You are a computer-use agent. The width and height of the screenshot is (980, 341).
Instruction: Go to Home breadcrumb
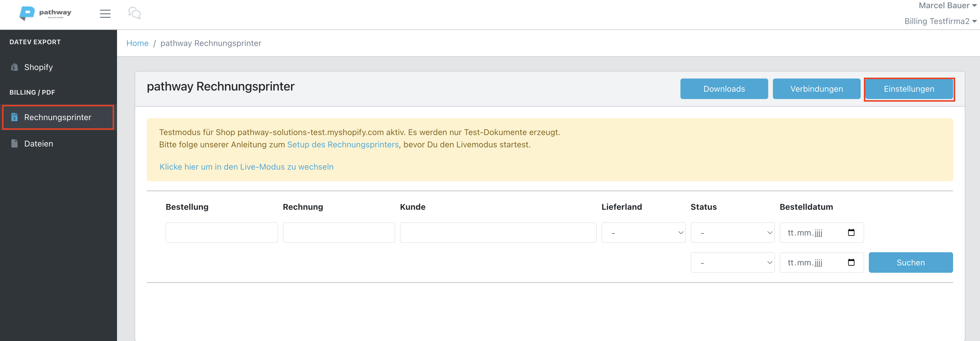[137, 43]
